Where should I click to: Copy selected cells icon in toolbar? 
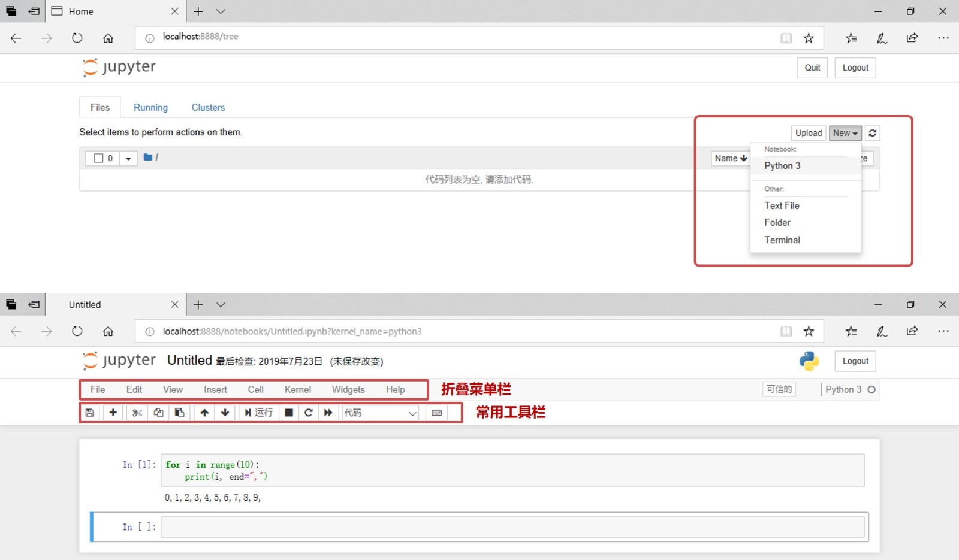coord(158,413)
